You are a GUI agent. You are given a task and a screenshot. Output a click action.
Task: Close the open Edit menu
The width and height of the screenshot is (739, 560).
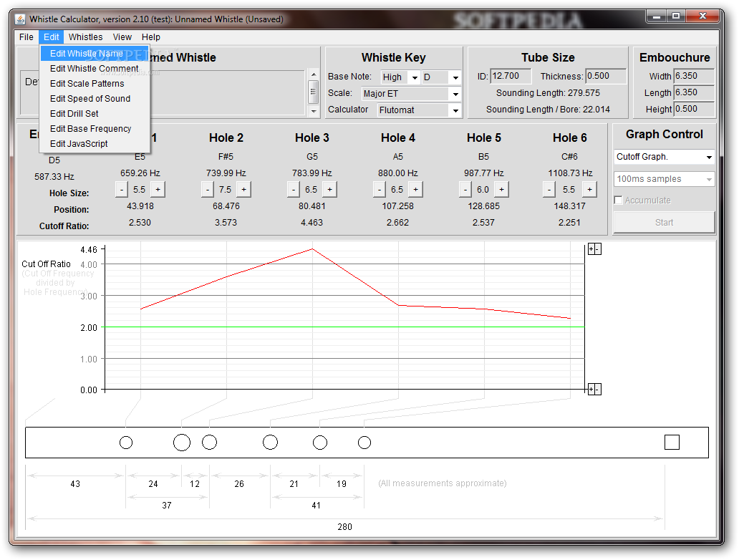(x=52, y=37)
